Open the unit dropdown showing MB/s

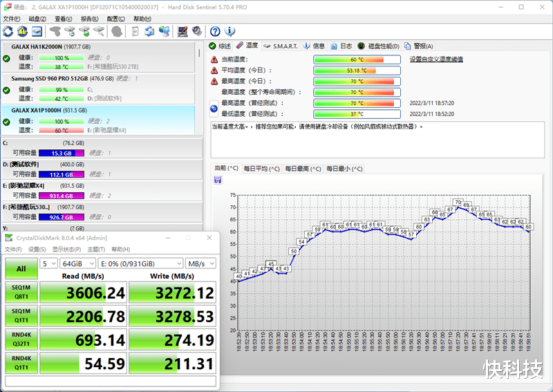200,263
